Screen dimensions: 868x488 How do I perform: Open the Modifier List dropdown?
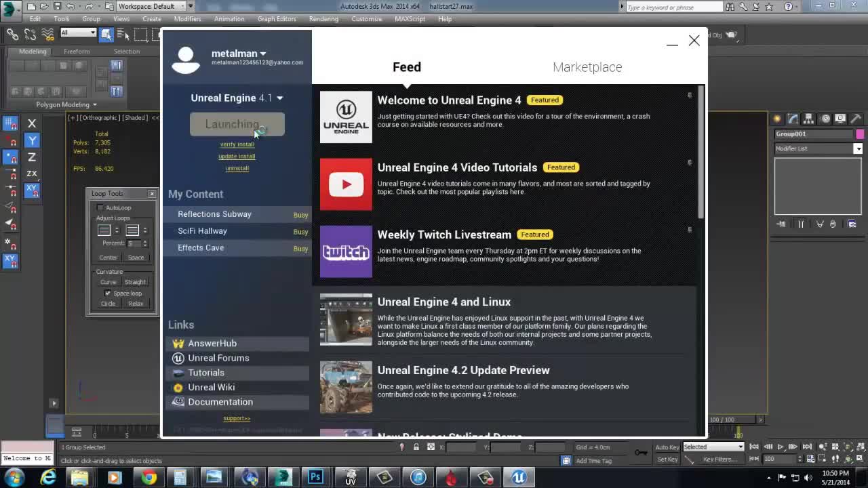coord(818,148)
